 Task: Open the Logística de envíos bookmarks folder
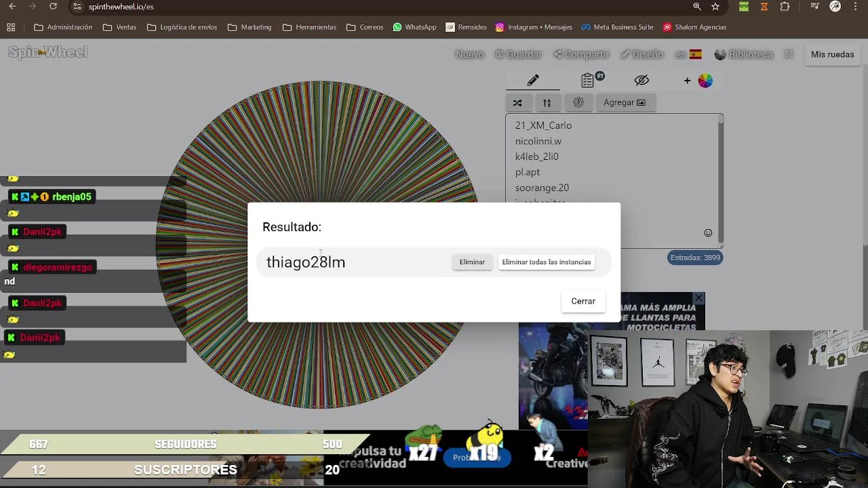tap(182, 27)
